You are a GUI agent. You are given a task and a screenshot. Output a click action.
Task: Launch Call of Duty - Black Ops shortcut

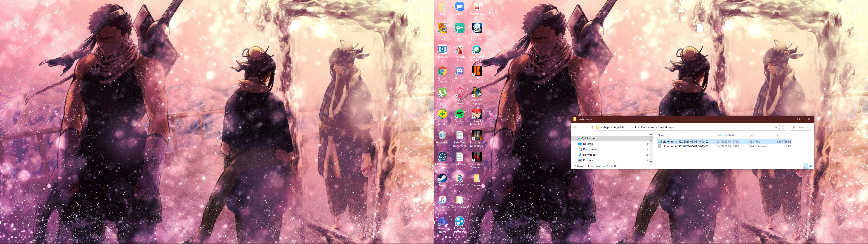[x=476, y=31]
